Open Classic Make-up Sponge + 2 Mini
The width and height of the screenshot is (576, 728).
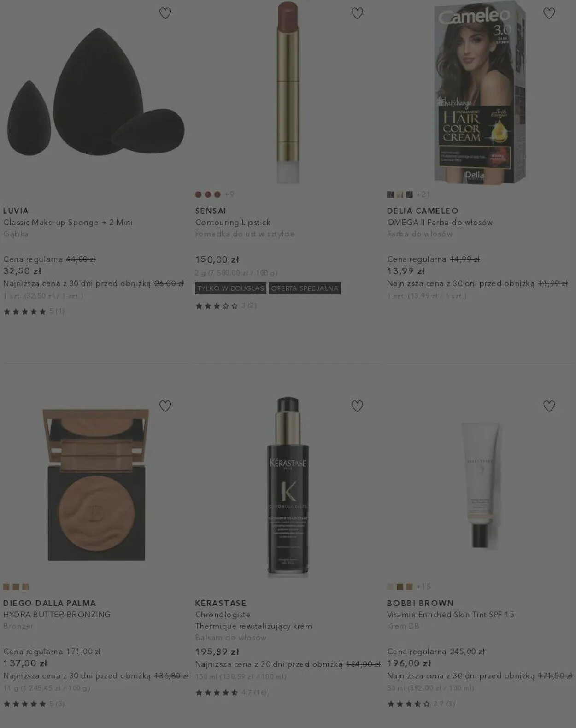68,222
